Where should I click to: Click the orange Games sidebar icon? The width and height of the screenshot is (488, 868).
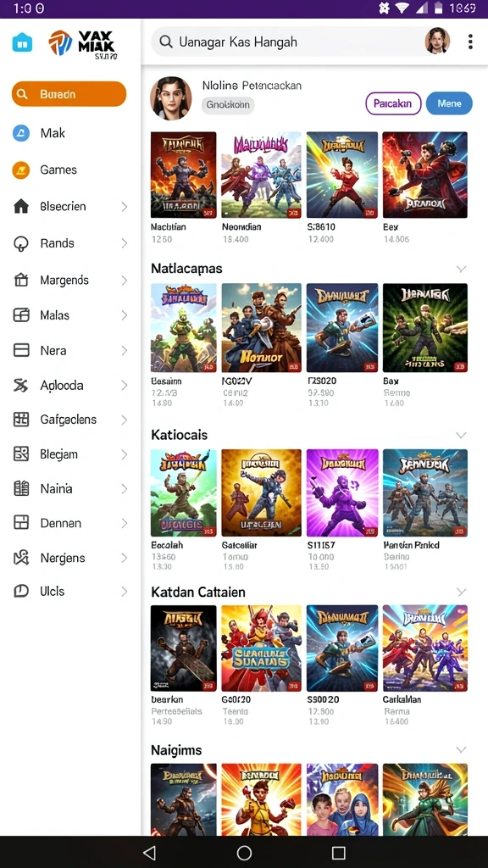point(21,170)
